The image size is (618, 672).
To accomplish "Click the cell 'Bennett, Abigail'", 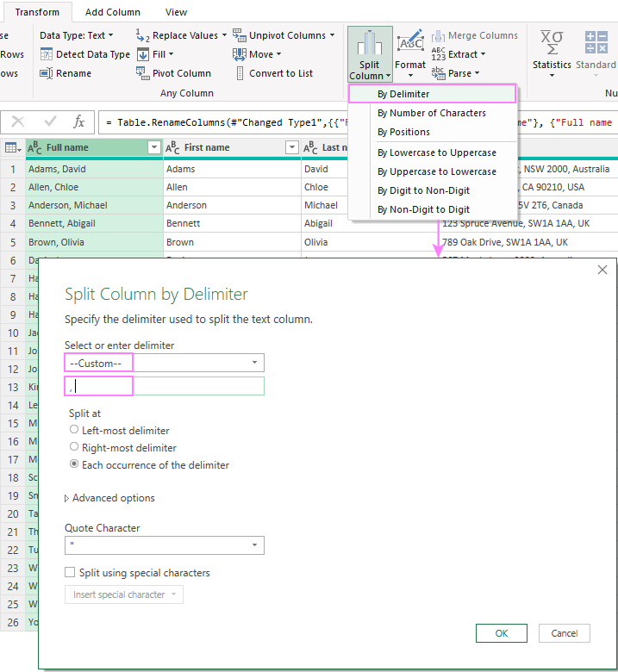I will click(94, 223).
